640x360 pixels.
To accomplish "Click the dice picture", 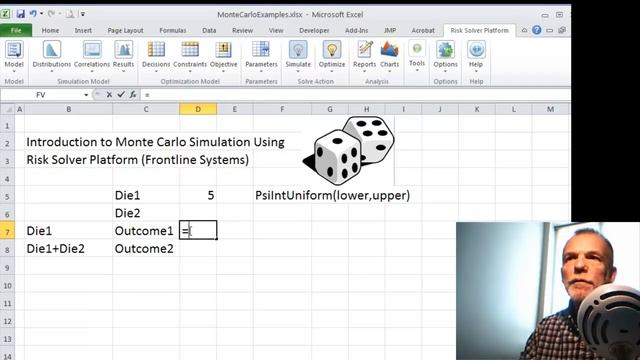I will click(348, 150).
